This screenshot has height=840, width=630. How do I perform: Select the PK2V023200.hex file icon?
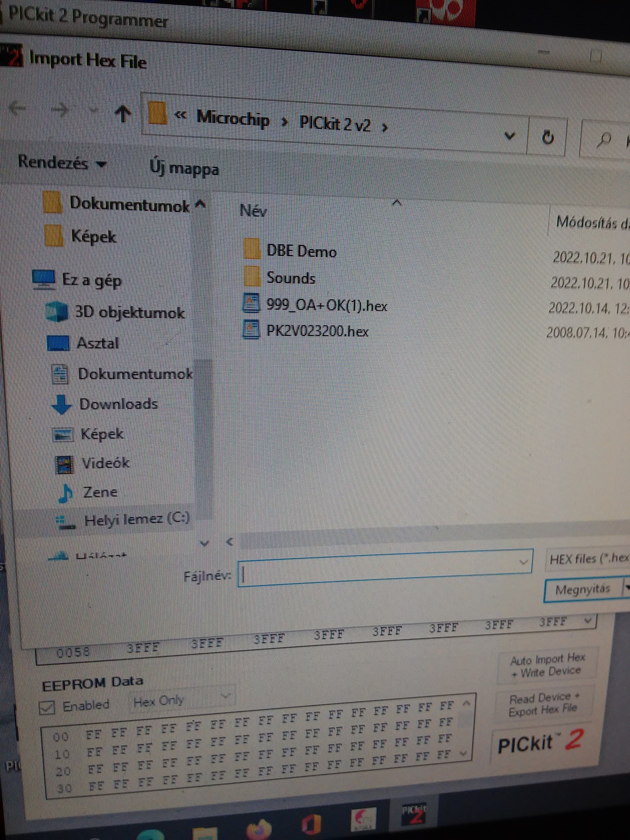pyautogui.click(x=251, y=329)
